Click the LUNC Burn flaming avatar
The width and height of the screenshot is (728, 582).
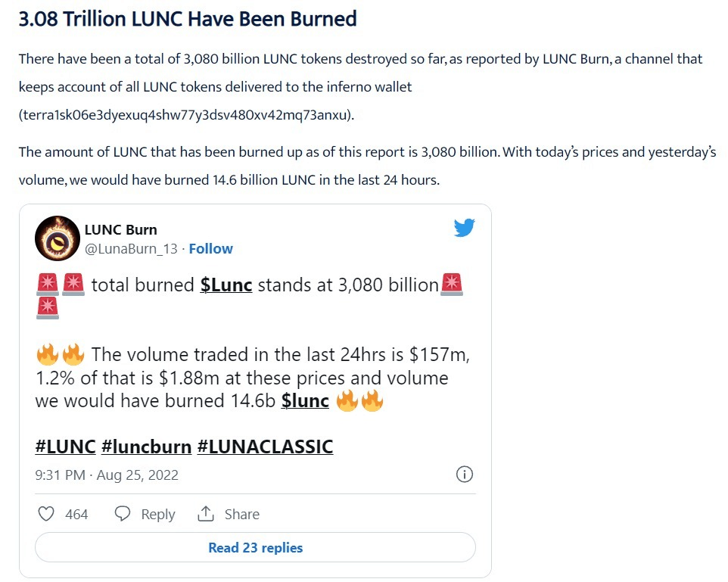pyautogui.click(x=57, y=238)
